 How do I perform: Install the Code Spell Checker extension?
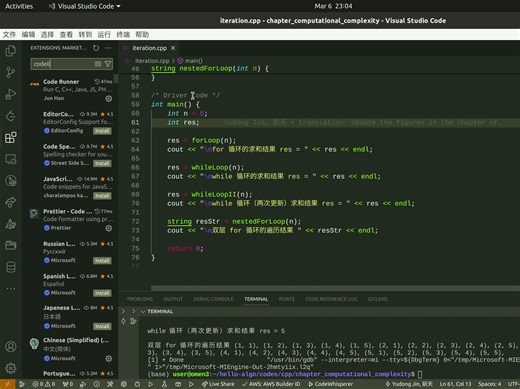point(102,163)
